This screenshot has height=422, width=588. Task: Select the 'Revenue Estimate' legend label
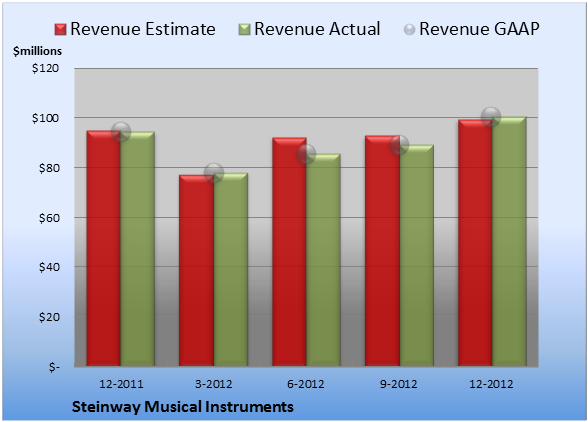[143, 29]
